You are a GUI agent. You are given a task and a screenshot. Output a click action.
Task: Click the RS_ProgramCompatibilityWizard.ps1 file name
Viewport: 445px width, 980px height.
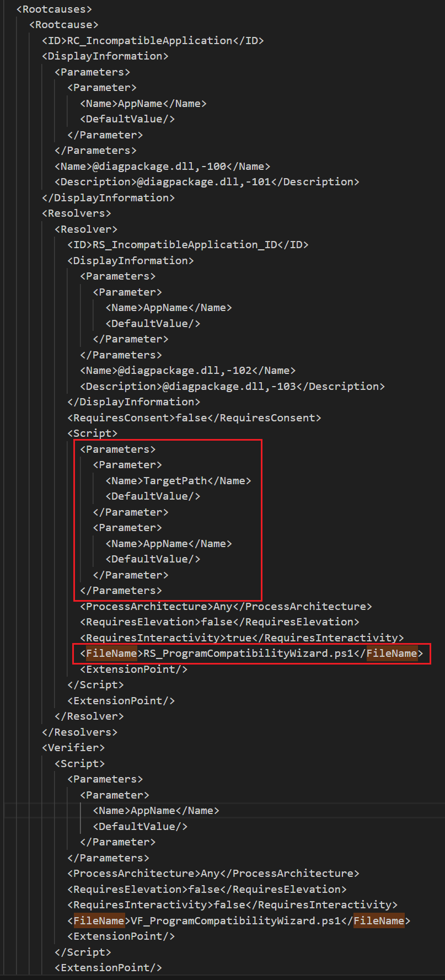click(x=248, y=654)
